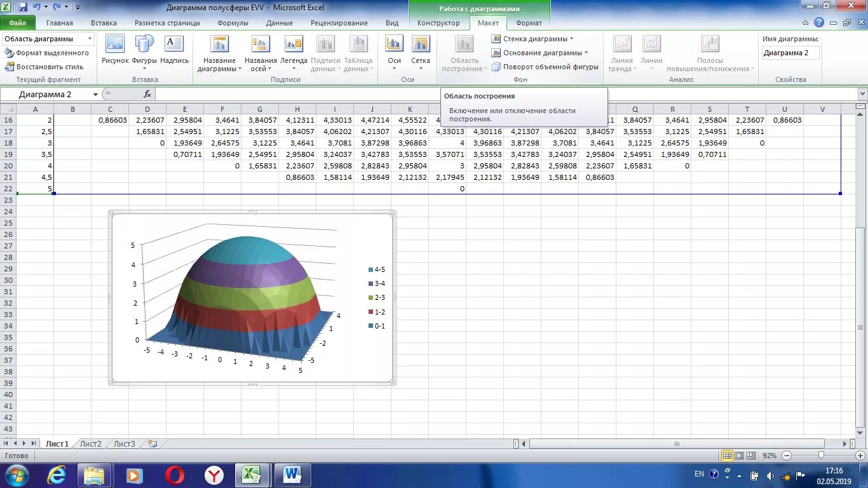Image resolution: width=868 pixels, height=488 pixels.
Task: Click the Undo icon in quick access toolbar
Action: [37, 7]
